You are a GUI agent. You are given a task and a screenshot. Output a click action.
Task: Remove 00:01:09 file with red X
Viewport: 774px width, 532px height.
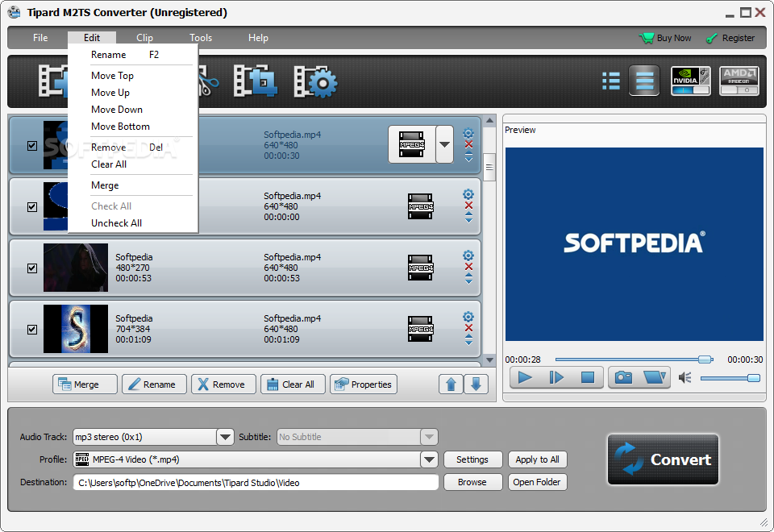[x=469, y=328]
